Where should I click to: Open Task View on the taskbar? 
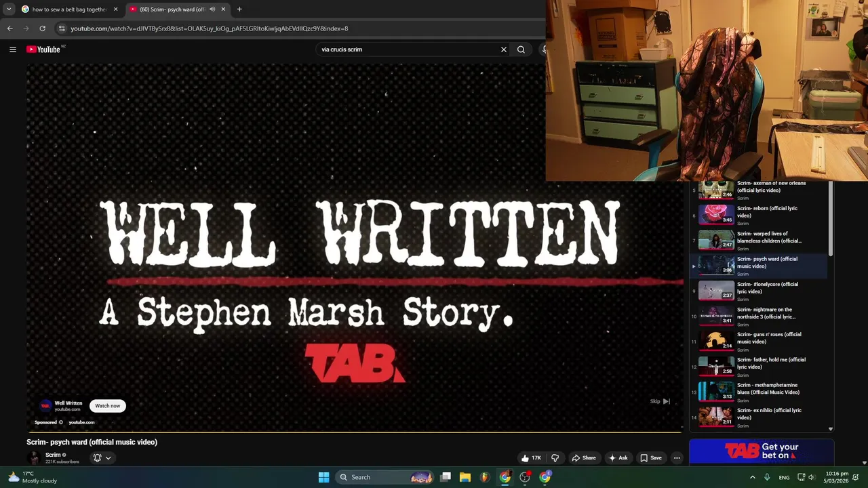[x=446, y=477]
